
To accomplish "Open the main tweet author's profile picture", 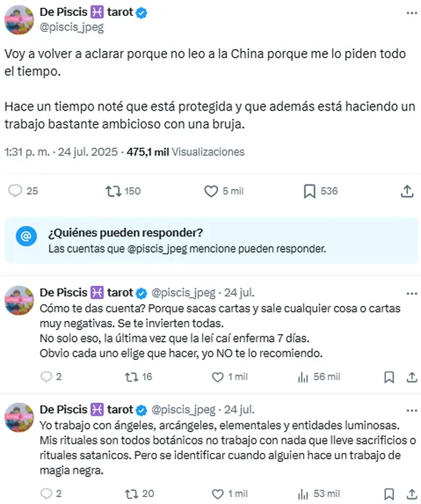I will [x=19, y=19].
